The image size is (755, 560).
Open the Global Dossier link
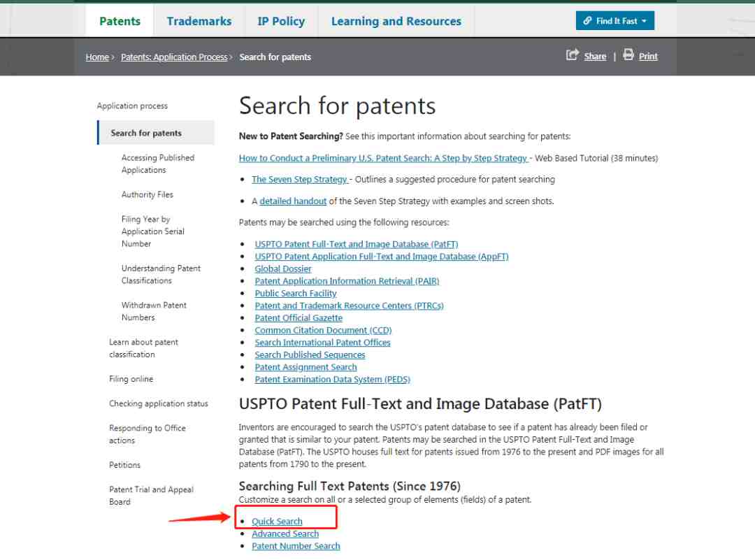pos(282,268)
